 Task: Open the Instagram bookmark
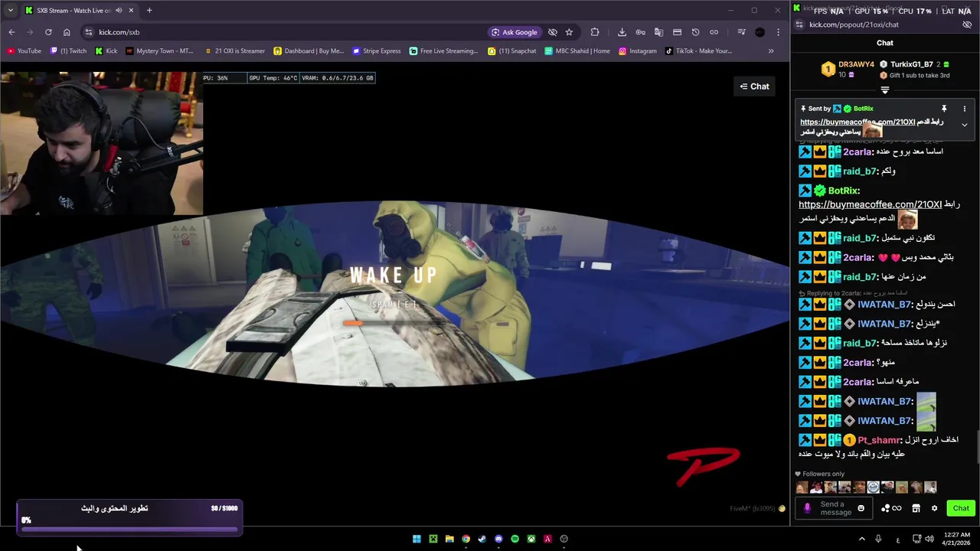coord(638,51)
